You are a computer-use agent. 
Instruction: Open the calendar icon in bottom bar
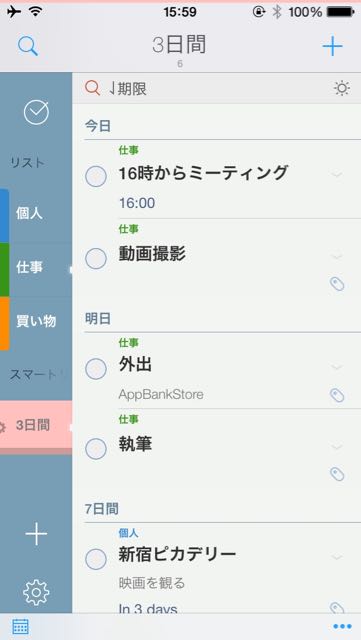pyautogui.click(x=20, y=626)
